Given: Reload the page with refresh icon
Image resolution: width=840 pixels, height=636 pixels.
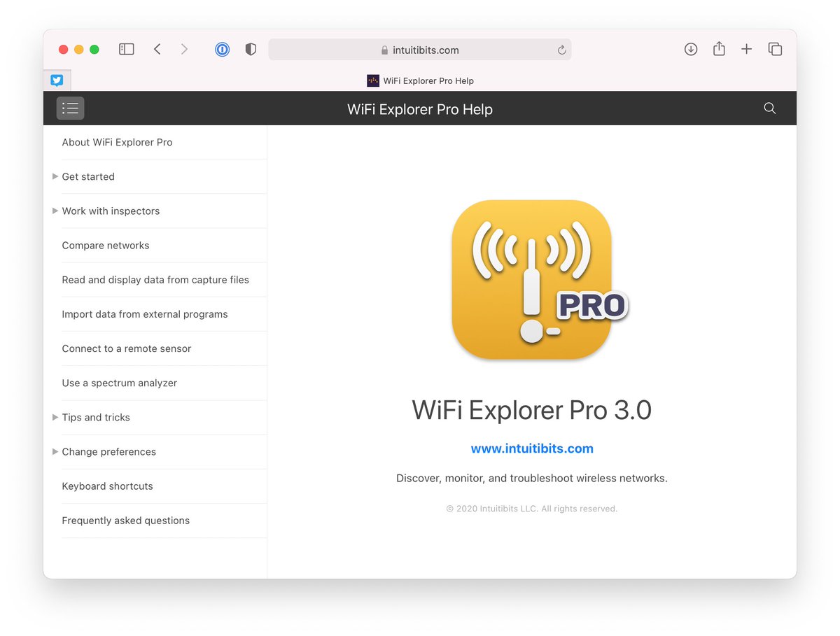Looking at the screenshot, I should (561, 50).
